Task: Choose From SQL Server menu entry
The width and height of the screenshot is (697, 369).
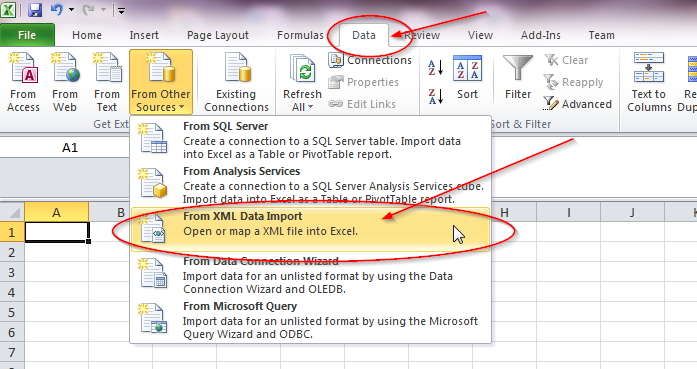Action: click(x=311, y=140)
